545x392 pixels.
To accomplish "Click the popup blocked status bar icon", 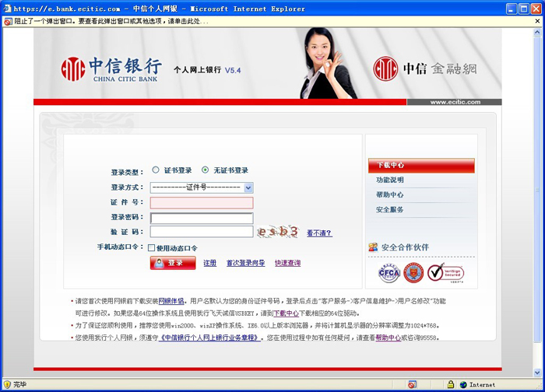I will (412, 384).
